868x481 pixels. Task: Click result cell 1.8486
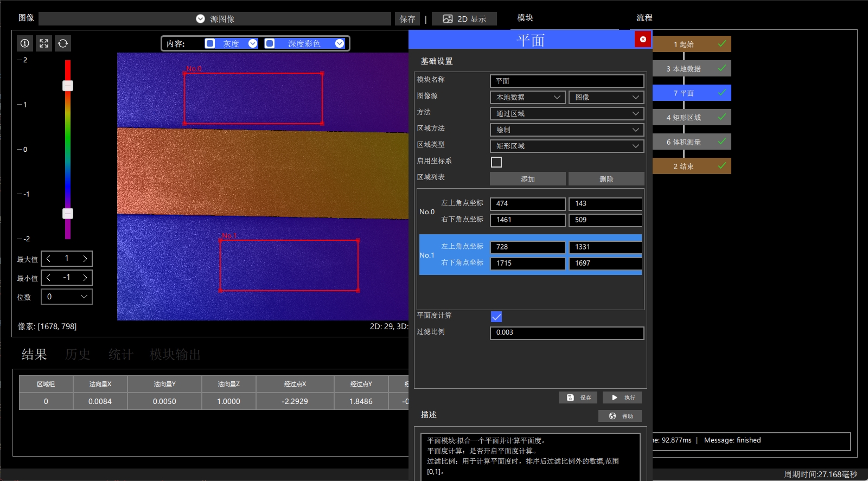pos(361,401)
